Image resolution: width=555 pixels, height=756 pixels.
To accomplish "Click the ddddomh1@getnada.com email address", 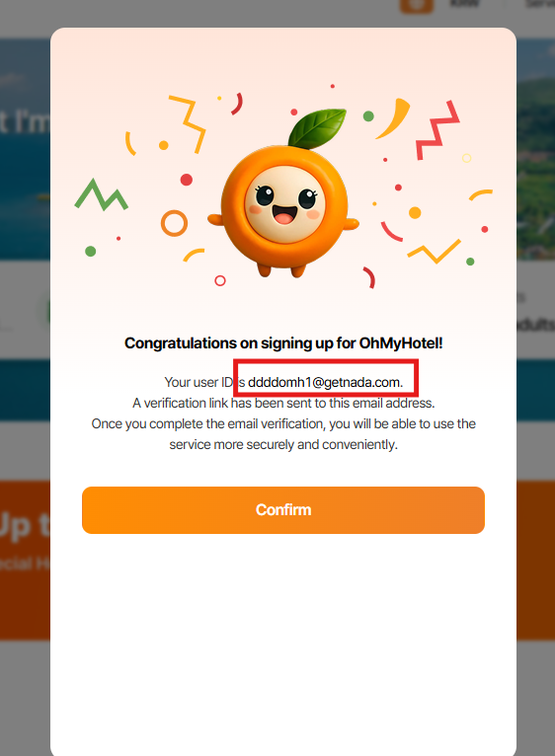I will tap(324, 382).
